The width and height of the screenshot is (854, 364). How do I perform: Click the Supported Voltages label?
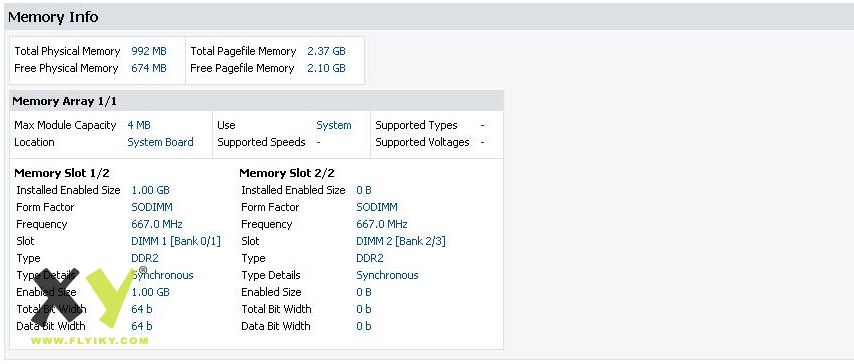point(422,142)
